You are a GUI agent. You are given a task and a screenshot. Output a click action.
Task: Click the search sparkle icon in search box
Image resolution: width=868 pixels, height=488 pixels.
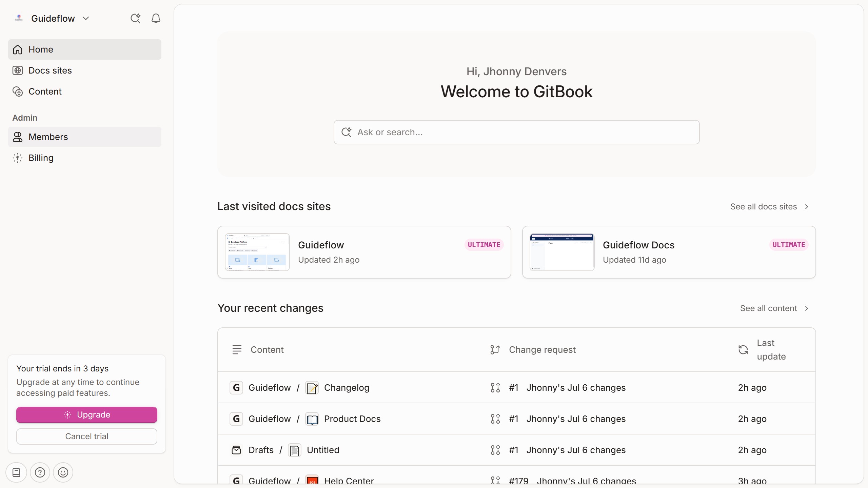pyautogui.click(x=346, y=132)
